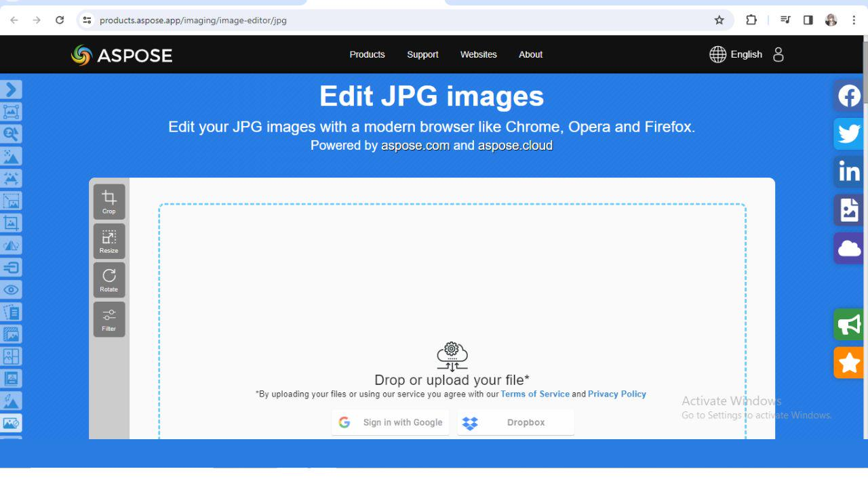Viewport: 868px width, 488px height.
Task: Choose a file from Dropbox
Action: pyautogui.click(x=516, y=422)
